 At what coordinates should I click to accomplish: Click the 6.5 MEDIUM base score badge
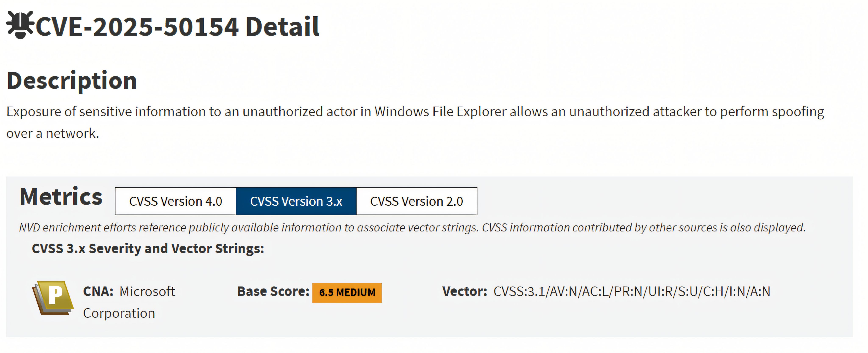click(347, 292)
